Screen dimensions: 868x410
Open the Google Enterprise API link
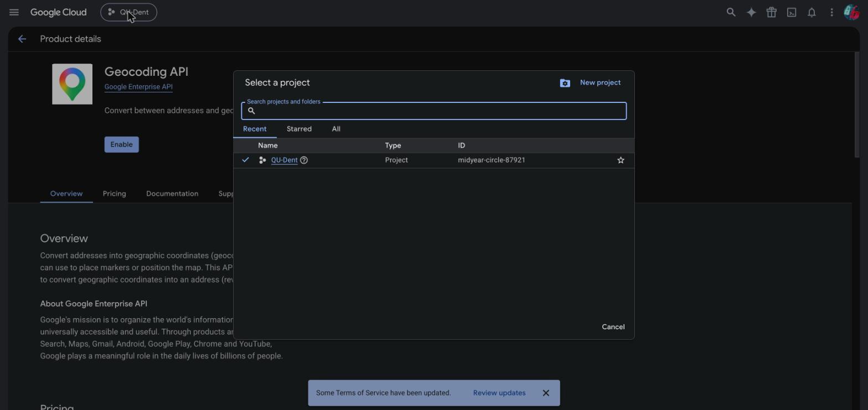click(x=138, y=87)
